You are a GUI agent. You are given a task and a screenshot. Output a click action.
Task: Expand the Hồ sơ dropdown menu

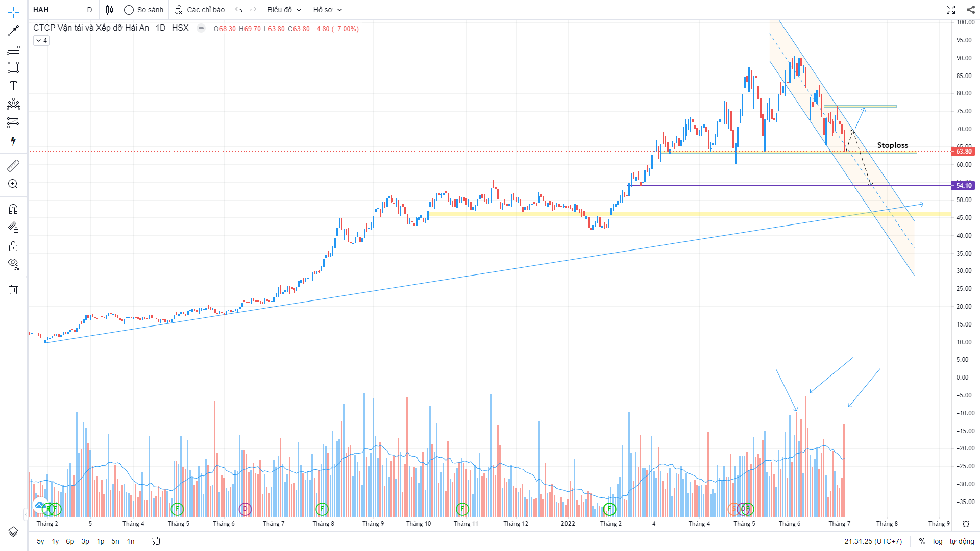[x=328, y=10]
